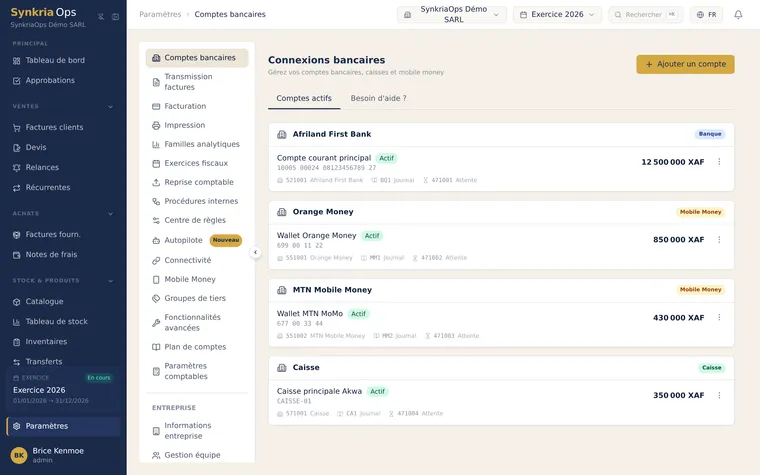Click the Ajouter un compte button
The height and width of the screenshot is (475, 760).
coord(685,64)
